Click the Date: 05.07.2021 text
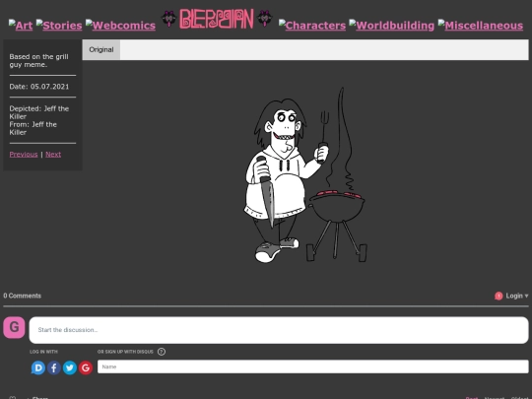 39,87
